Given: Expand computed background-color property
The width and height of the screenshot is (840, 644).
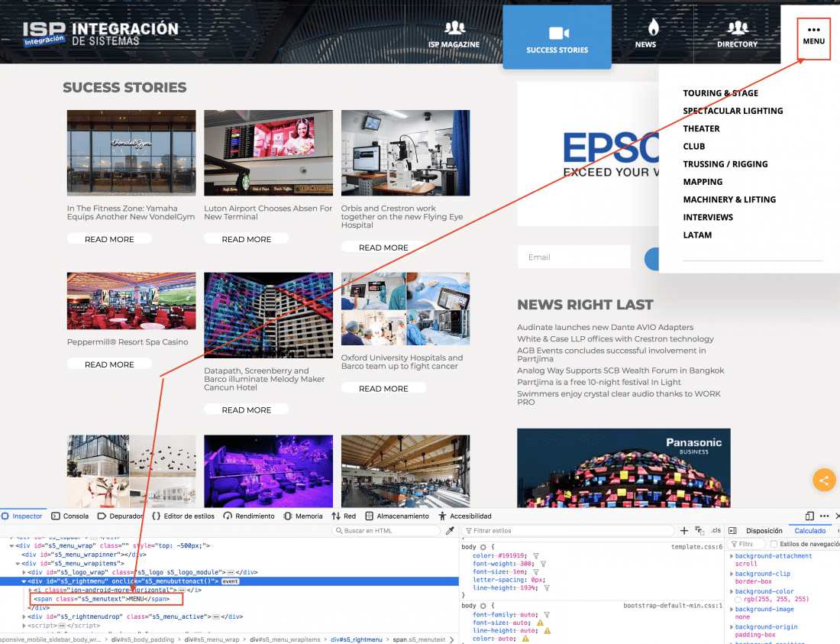Looking at the screenshot, I should click(732, 591).
